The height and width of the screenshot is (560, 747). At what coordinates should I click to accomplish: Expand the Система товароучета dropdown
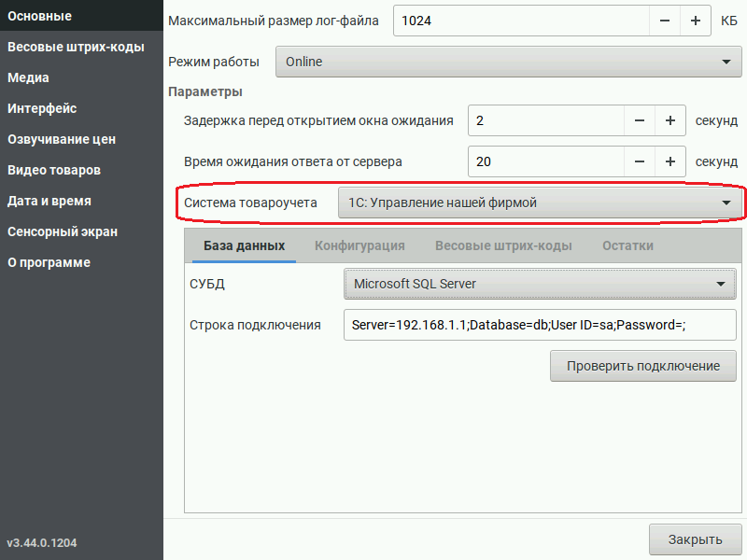click(x=540, y=203)
